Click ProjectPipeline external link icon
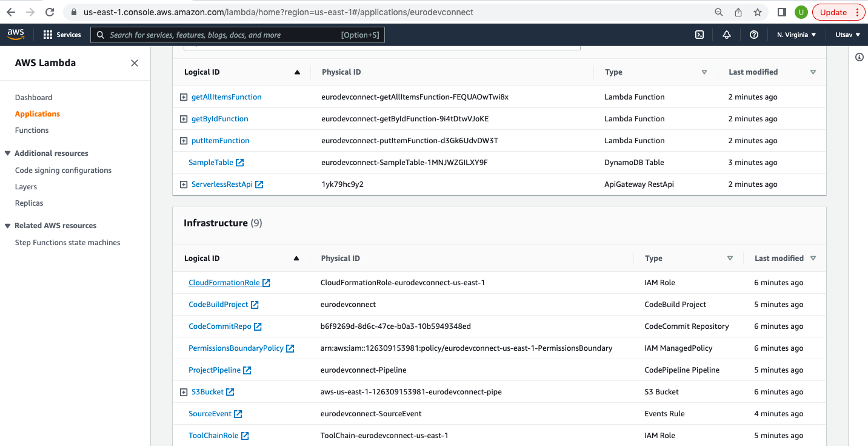The width and height of the screenshot is (868, 446). point(247,370)
